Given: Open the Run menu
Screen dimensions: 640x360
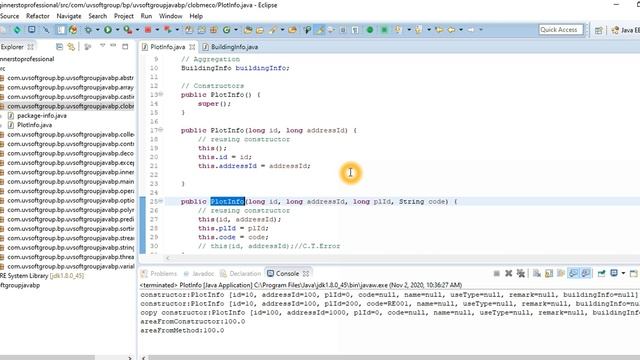Looking at the screenshot, I should pyautogui.click(x=146, y=16).
